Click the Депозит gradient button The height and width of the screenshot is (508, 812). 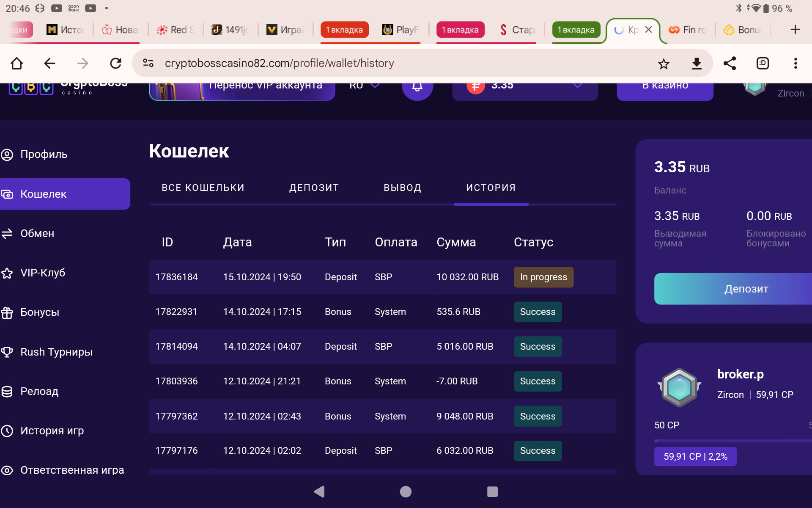733,289
